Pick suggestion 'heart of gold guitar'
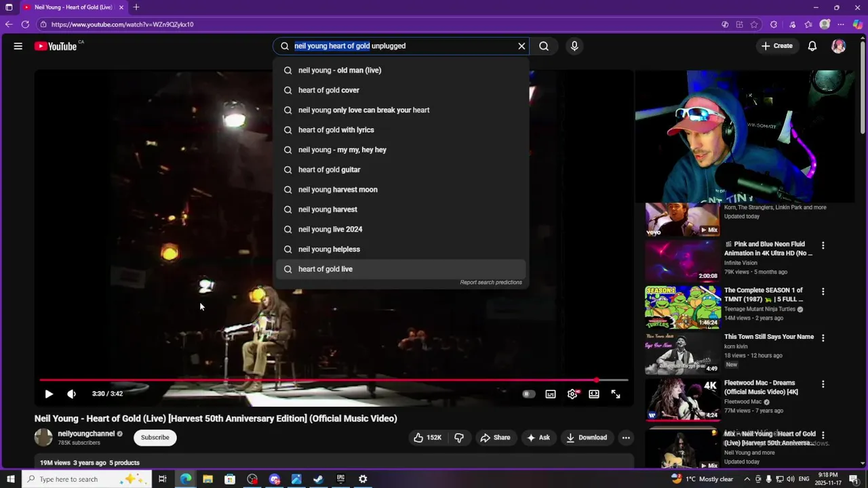 click(401, 169)
